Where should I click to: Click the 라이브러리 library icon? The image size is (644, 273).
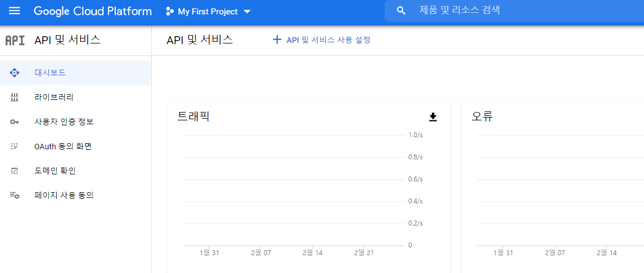click(14, 97)
